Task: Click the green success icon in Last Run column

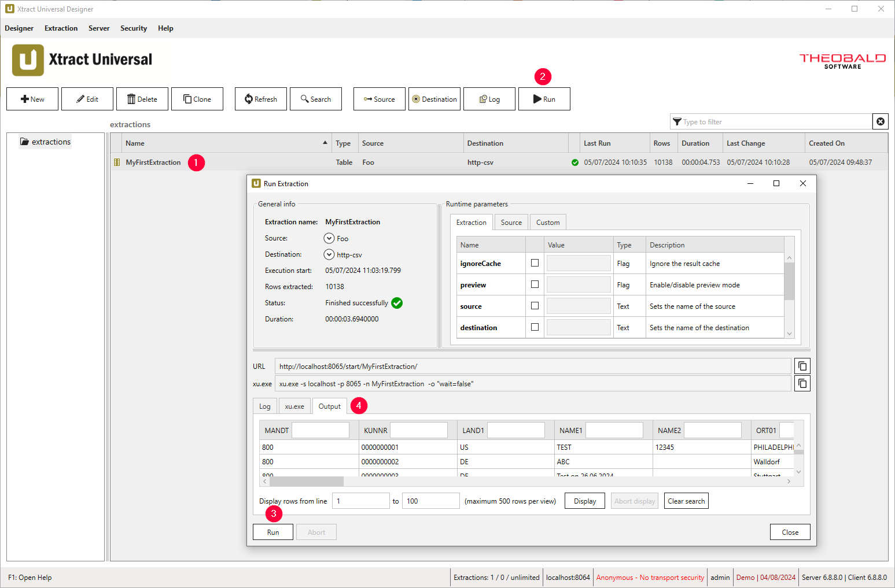Action: click(x=575, y=162)
